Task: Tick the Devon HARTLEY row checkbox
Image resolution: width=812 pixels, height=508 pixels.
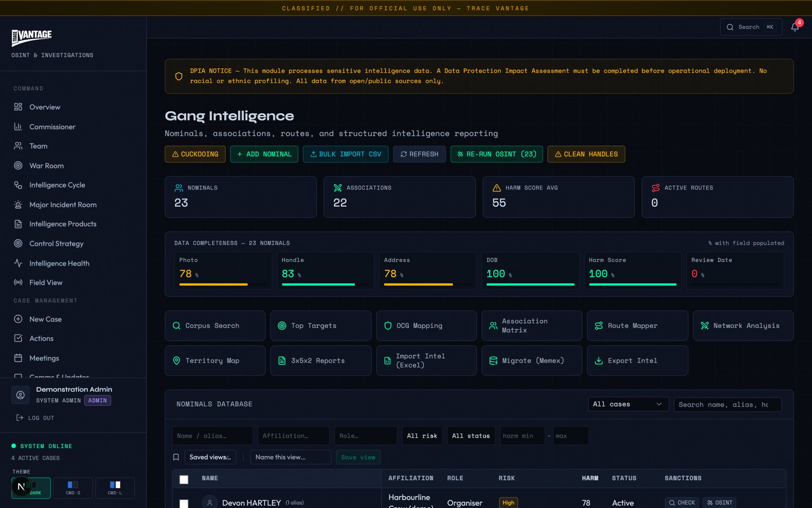Action: tap(184, 503)
